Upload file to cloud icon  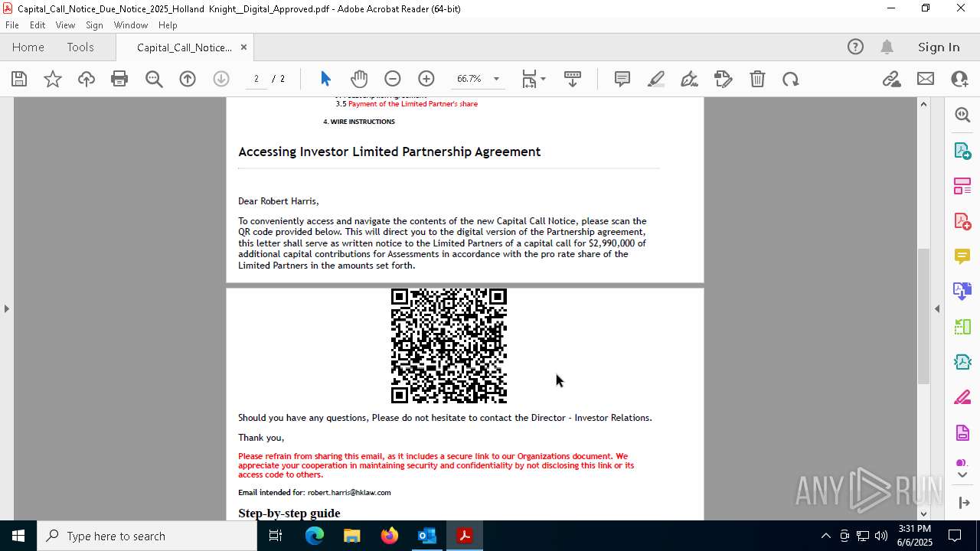click(87, 79)
